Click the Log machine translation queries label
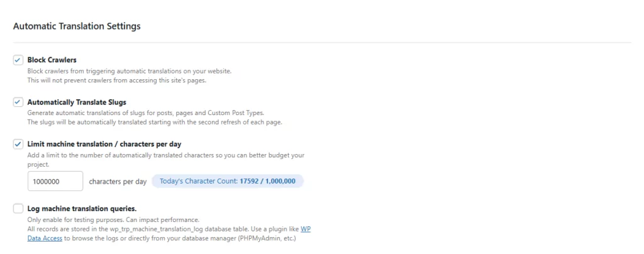The height and width of the screenshot is (254, 644). [x=82, y=209]
